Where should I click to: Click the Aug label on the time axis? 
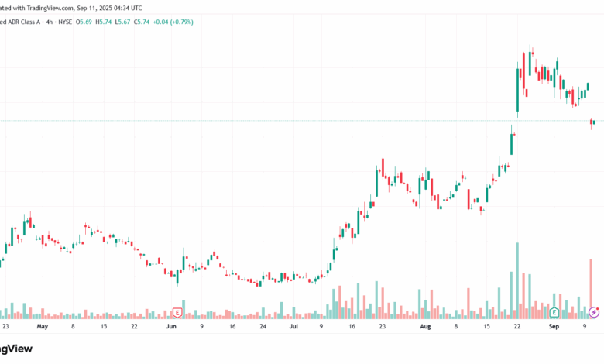(x=425, y=327)
